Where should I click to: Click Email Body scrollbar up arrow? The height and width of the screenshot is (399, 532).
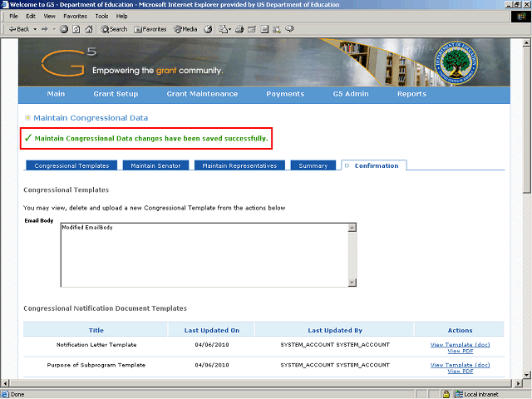pyautogui.click(x=352, y=228)
